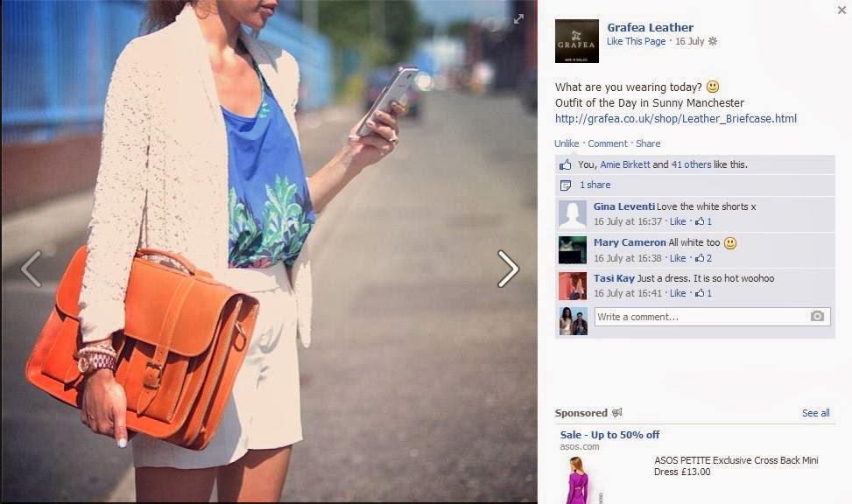Go to the next photo arrow
The width and height of the screenshot is (852, 504).
coord(508,269)
